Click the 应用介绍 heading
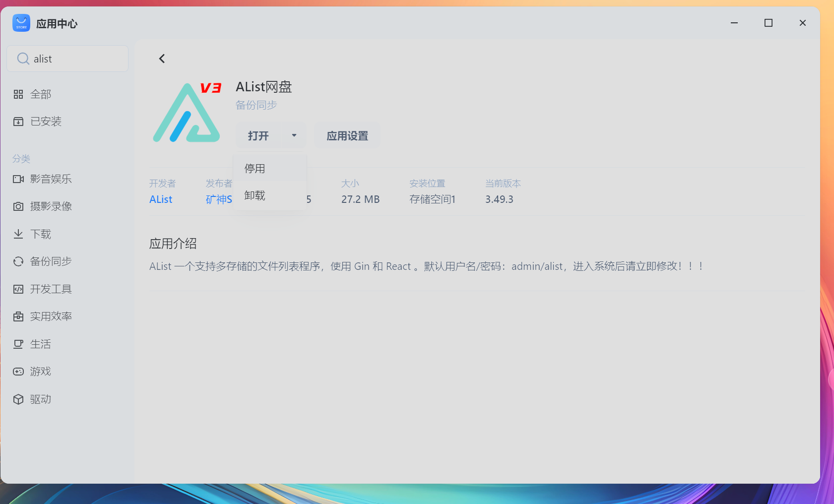The image size is (834, 504). (x=173, y=244)
